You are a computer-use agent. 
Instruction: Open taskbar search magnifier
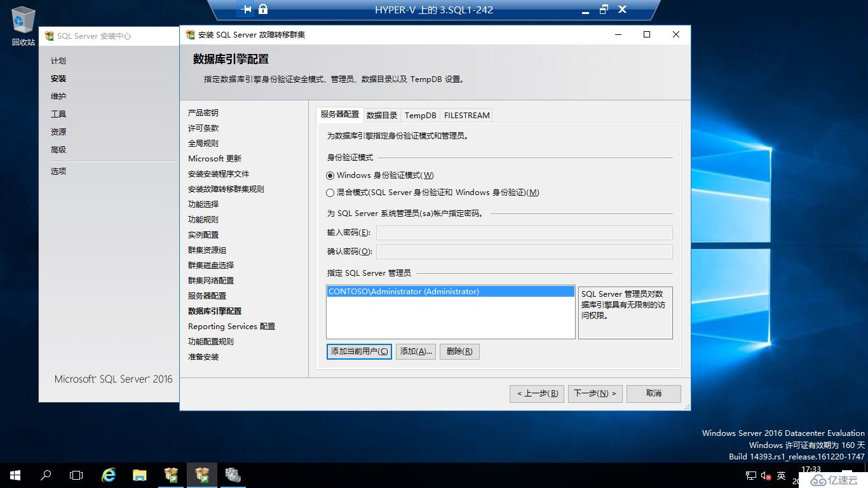46,475
